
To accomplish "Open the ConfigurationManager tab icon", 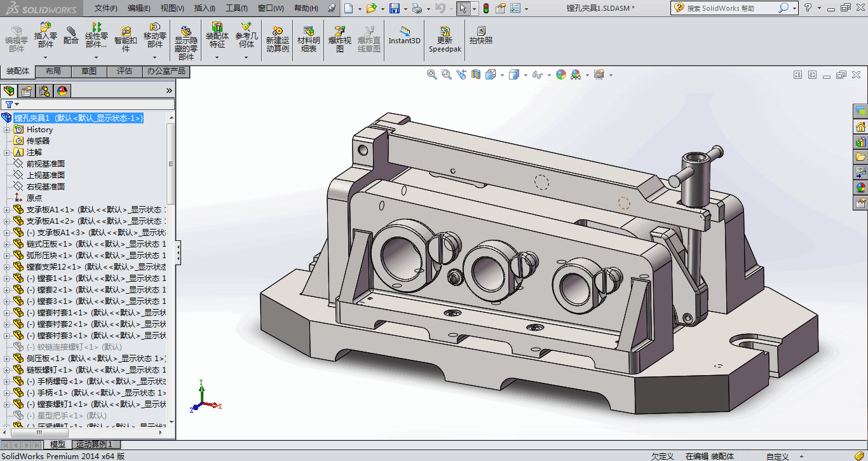I will (44, 91).
